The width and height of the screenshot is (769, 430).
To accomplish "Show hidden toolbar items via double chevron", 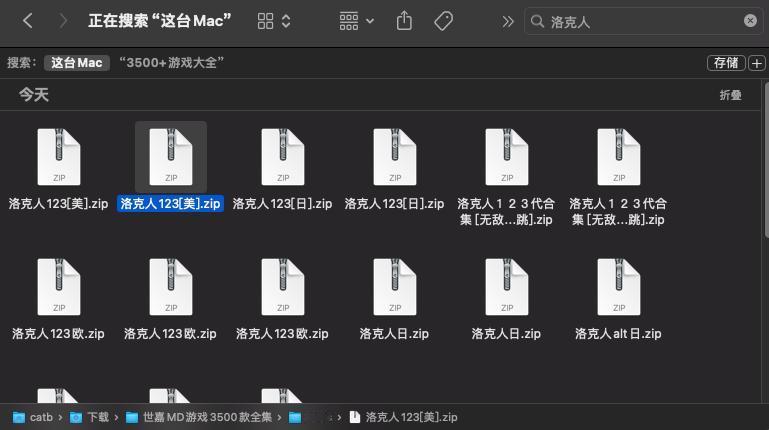I will [x=508, y=22].
